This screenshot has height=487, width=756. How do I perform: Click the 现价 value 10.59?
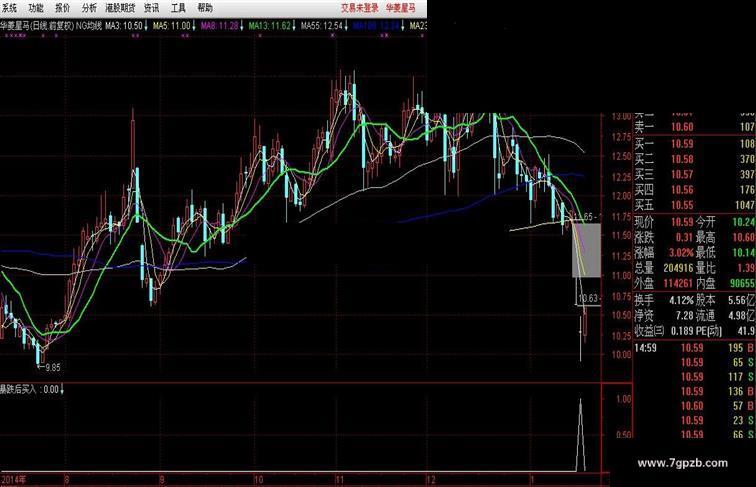point(682,222)
